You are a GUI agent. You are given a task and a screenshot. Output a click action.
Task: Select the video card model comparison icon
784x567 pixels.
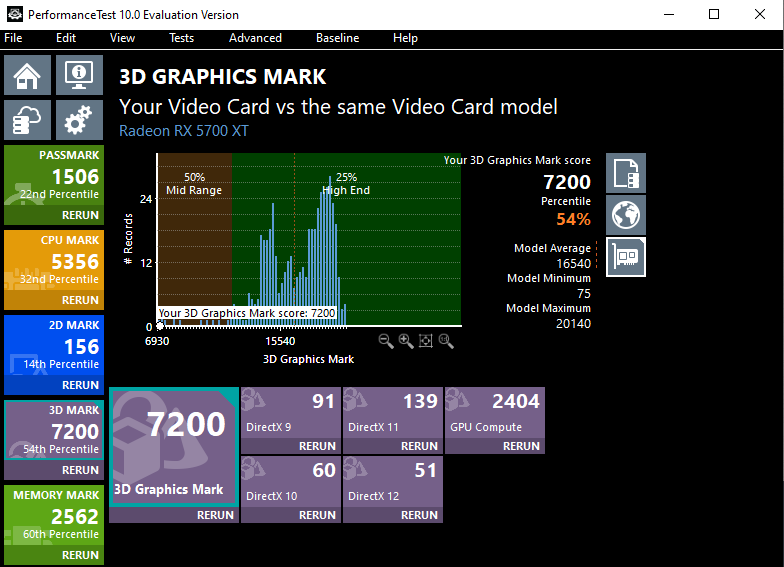coord(626,257)
